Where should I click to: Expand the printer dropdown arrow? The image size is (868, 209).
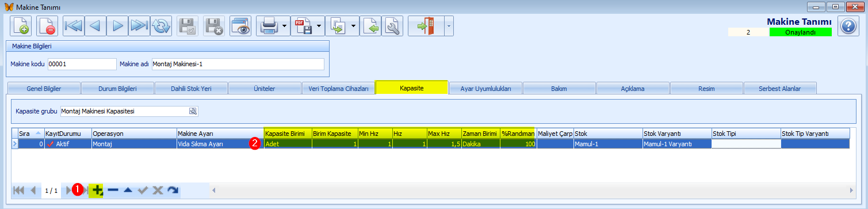[x=285, y=26]
